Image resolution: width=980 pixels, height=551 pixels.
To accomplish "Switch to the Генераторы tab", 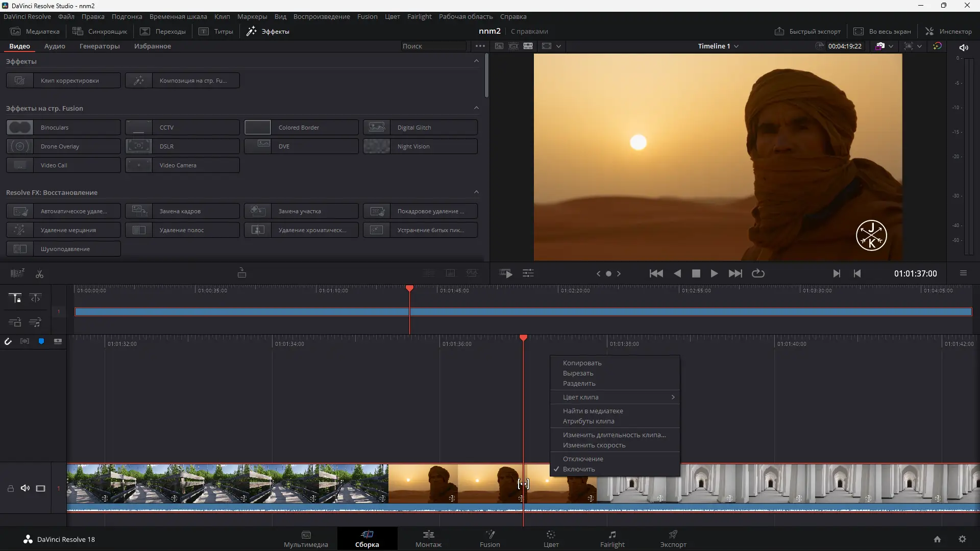I will 100,46.
